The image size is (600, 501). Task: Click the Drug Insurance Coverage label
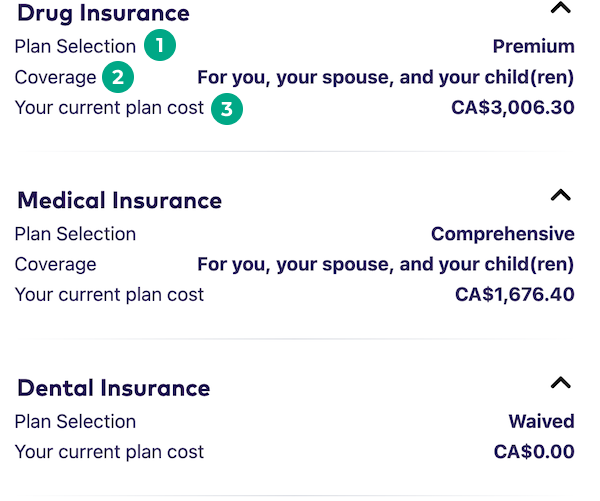tap(55, 77)
